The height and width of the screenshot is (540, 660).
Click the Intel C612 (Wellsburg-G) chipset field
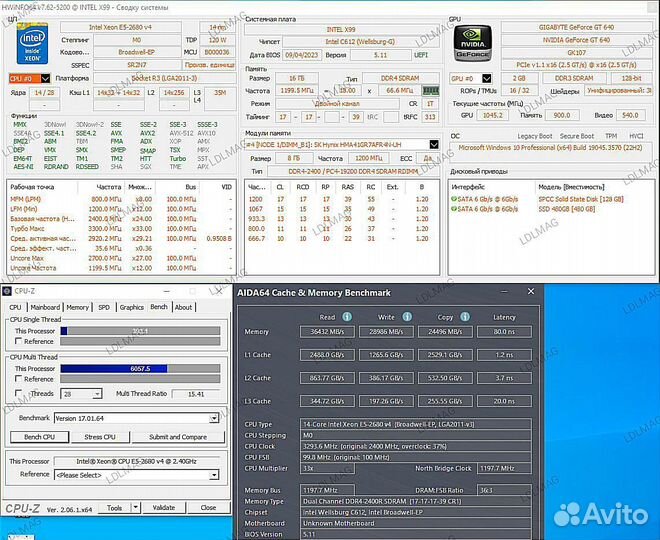click(359, 42)
